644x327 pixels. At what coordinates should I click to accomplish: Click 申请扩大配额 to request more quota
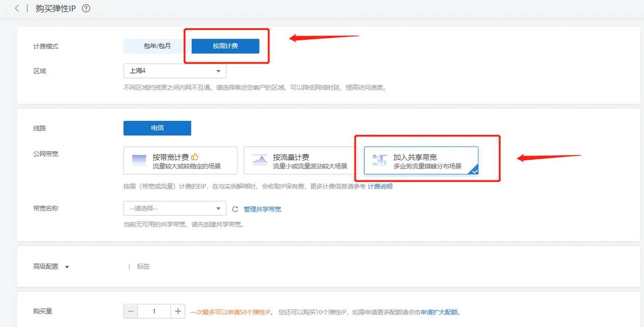438,311
